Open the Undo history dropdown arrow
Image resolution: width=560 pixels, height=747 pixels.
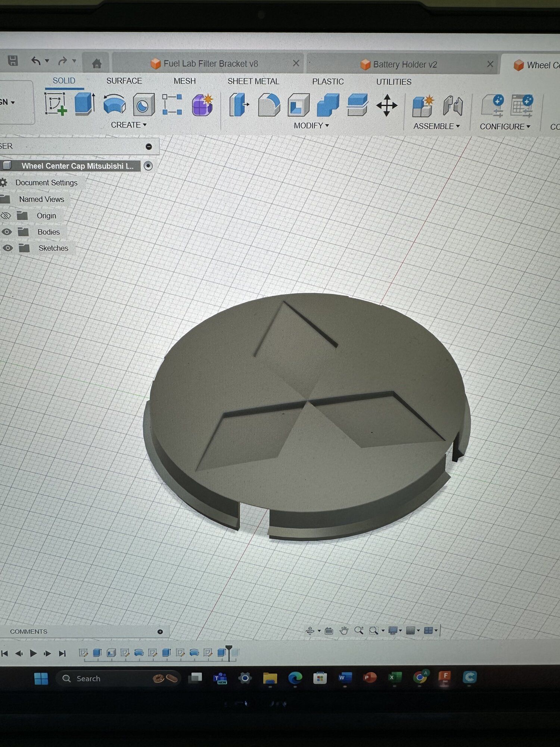click(47, 61)
